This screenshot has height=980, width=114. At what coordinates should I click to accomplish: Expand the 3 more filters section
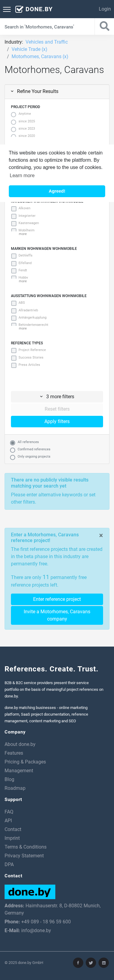tap(57, 396)
